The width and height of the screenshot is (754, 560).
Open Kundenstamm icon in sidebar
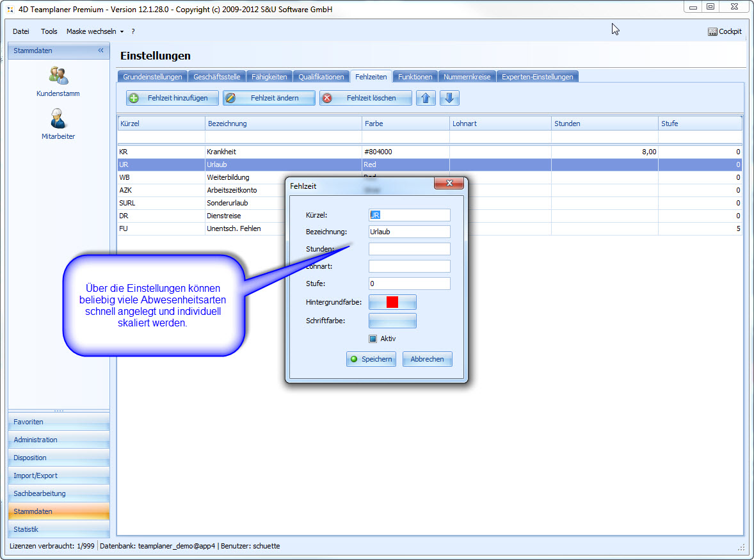pyautogui.click(x=58, y=76)
